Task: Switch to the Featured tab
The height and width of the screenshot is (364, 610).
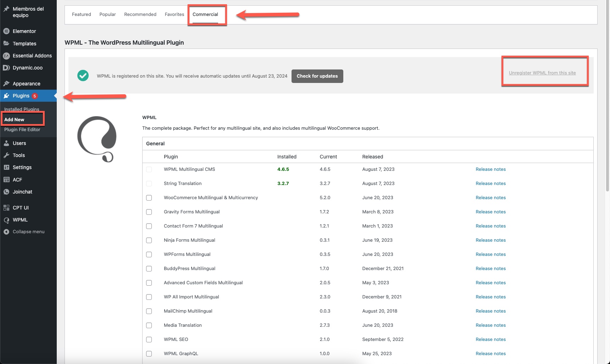Action: [x=81, y=15]
